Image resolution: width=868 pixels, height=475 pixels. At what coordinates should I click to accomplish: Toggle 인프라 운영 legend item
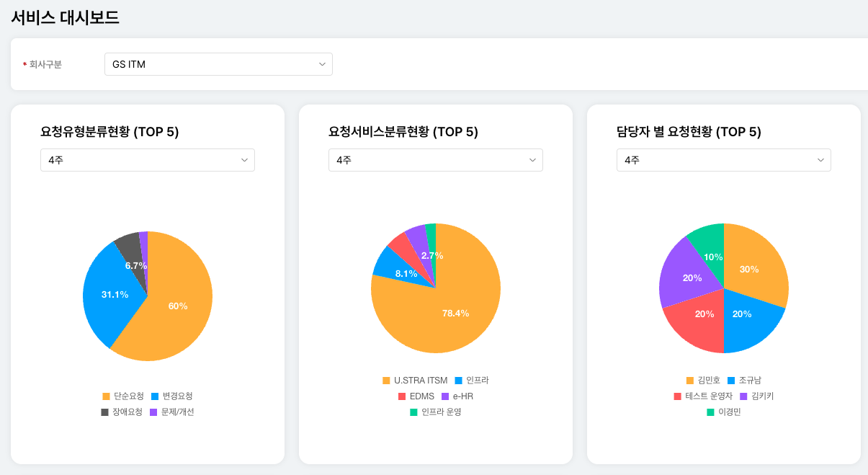435,412
